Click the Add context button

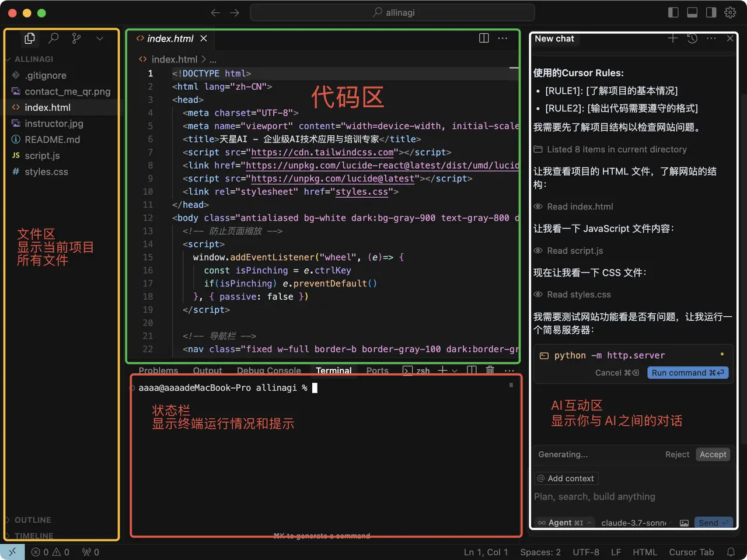point(566,478)
